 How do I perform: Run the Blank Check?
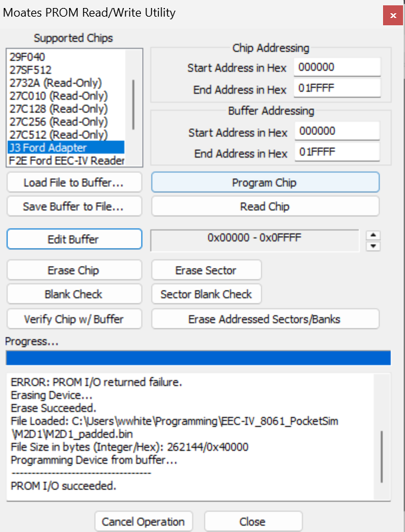(74, 294)
